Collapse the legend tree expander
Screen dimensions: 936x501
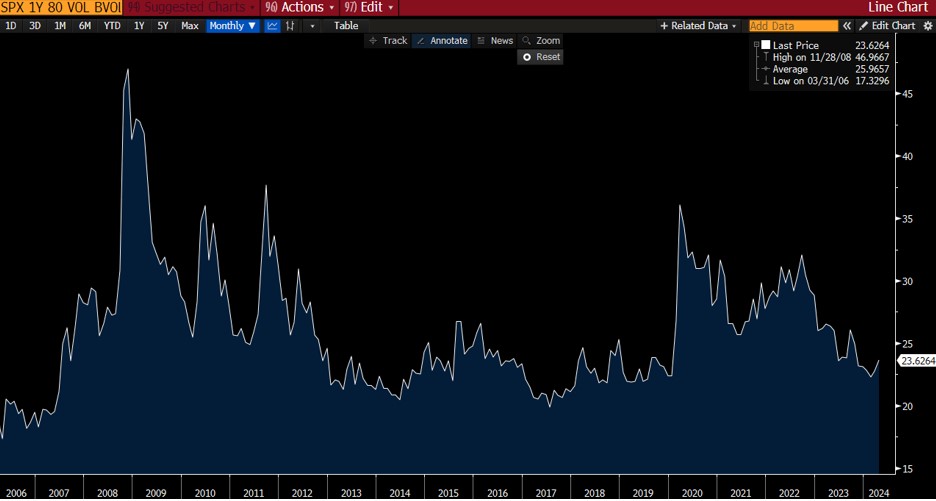[x=756, y=45]
